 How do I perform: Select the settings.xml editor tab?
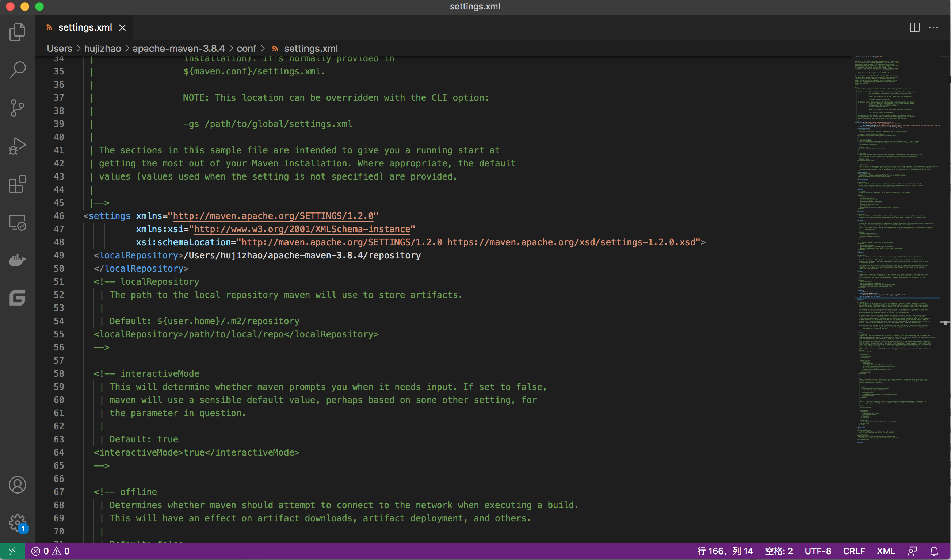(x=85, y=27)
